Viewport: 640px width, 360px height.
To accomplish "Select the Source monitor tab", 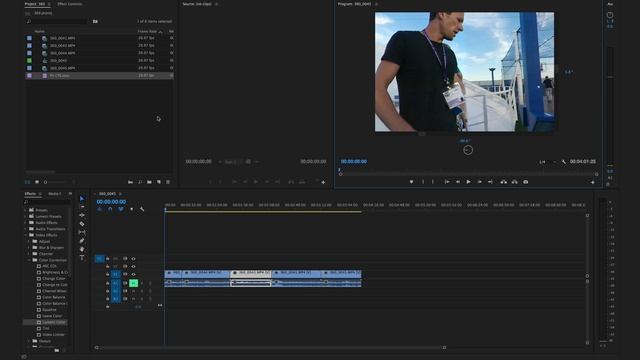I will tap(197, 4).
